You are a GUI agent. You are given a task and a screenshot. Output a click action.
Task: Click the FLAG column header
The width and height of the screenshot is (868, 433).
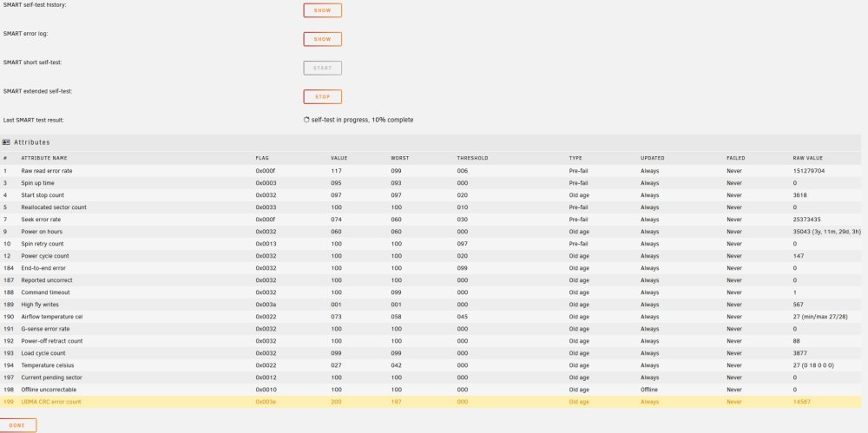click(262, 158)
